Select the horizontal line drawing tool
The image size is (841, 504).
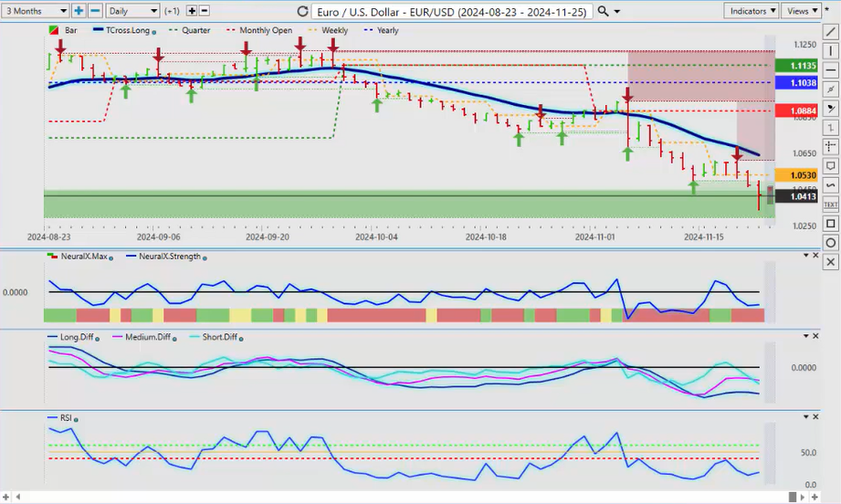coord(831,70)
